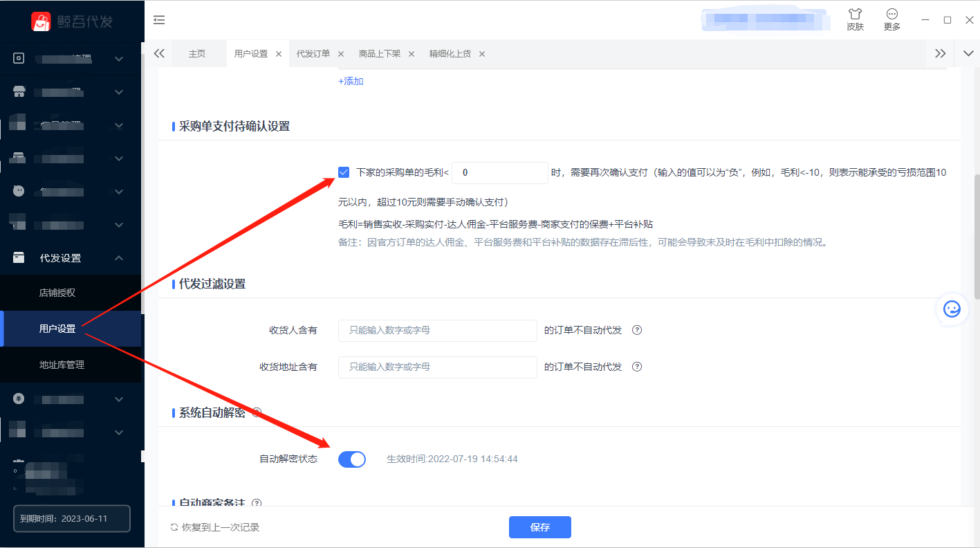Viewport: 980px width, 548px height.
Task: Switch to the 代发订单 tab
Action: [313, 53]
